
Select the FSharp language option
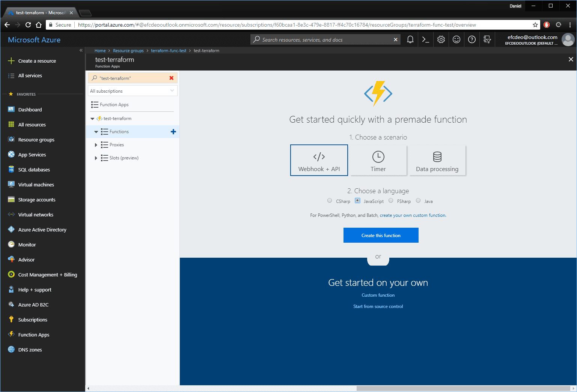click(x=391, y=201)
